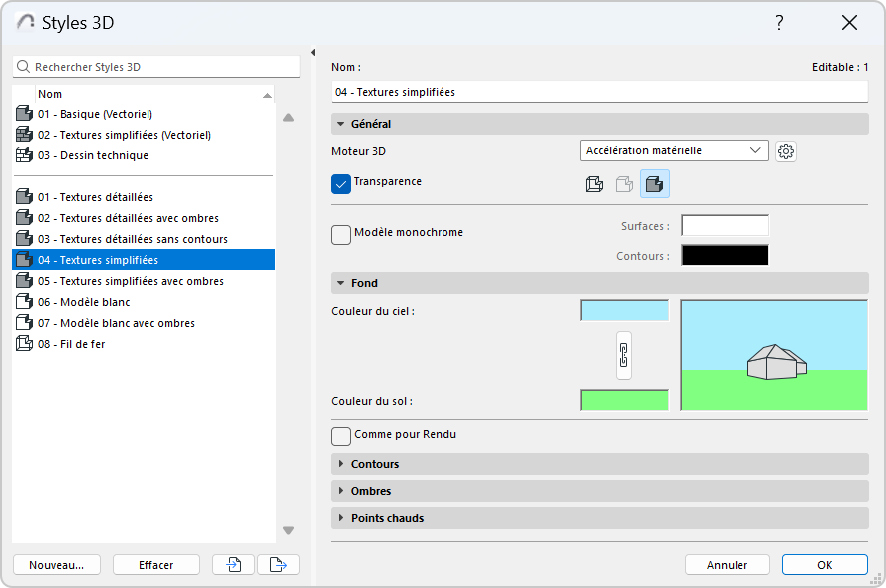Expand the Ombres section
The width and height of the screenshot is (886, 588).
click(x=371, y=491)
